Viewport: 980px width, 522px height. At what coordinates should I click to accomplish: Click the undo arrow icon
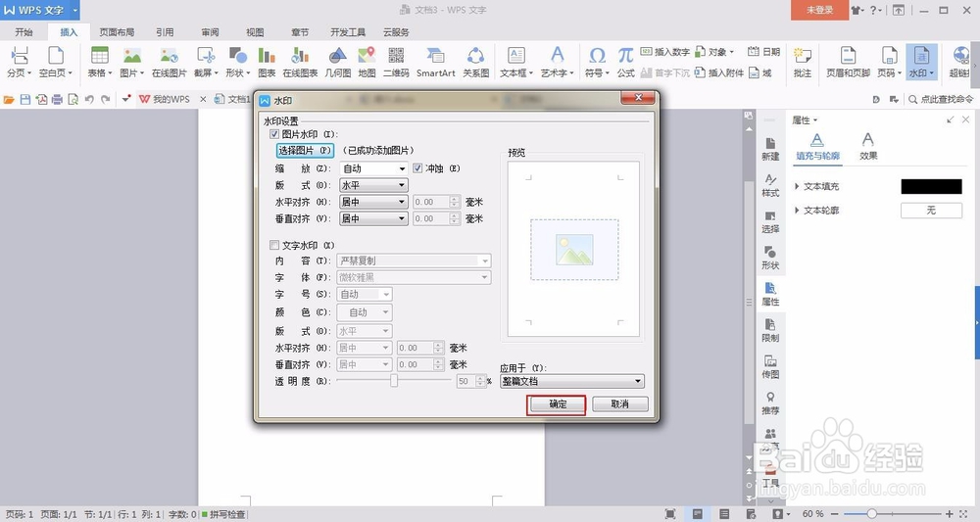click(x=89, y=99)
